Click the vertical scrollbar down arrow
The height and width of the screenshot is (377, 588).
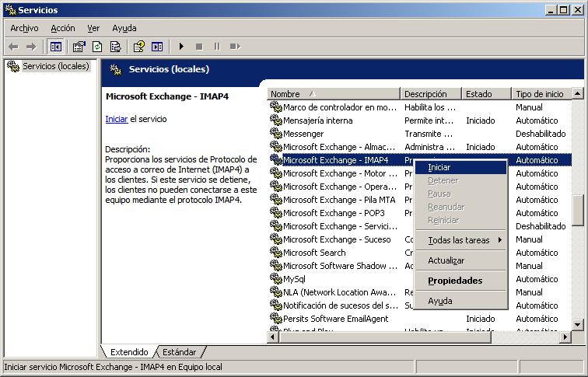[578, 325]
